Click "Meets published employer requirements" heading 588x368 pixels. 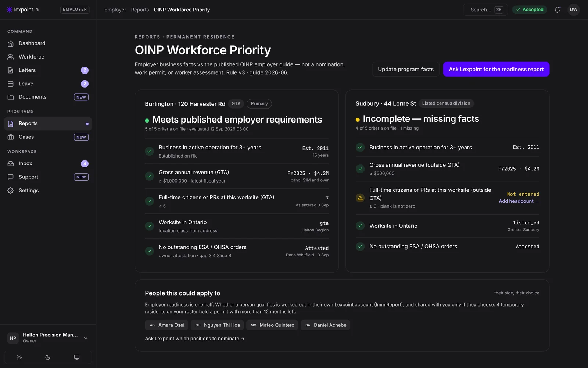pyautogui.click(x=237, y=120)
